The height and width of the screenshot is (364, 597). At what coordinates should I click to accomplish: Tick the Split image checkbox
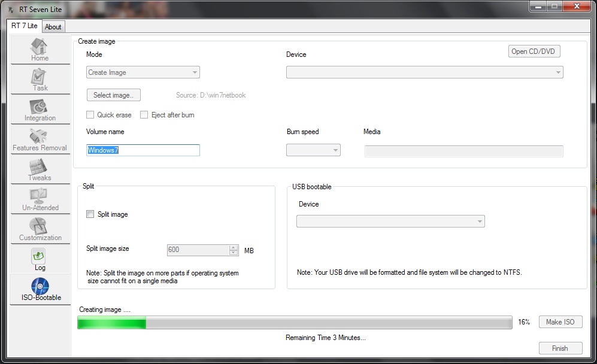click(90, 214)
